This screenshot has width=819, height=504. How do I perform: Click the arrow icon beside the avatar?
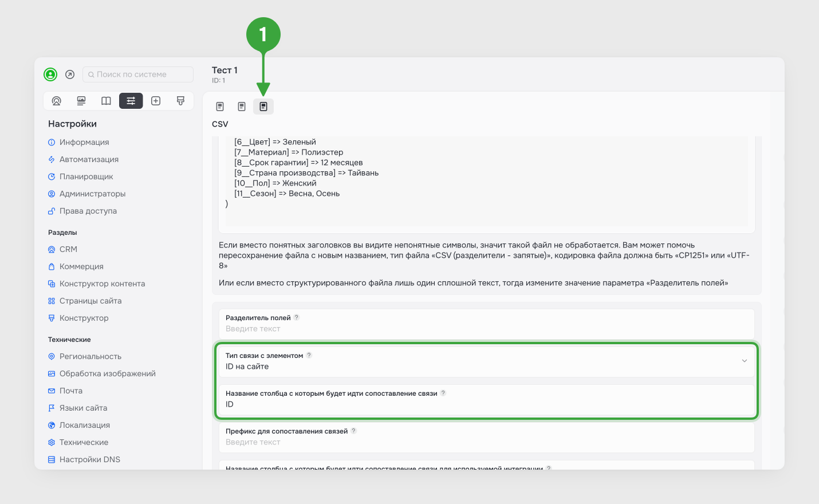70,74
